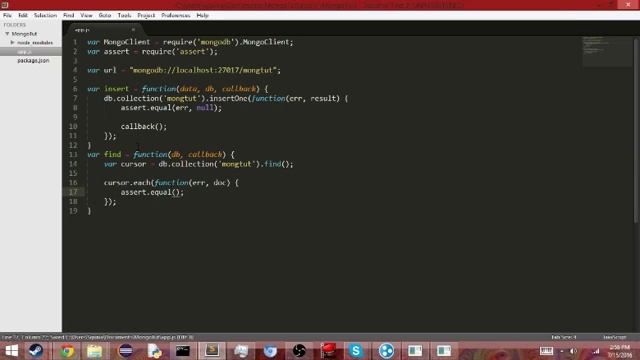Open the Windows Start button

pyautogui.click(x=11, y=351)
